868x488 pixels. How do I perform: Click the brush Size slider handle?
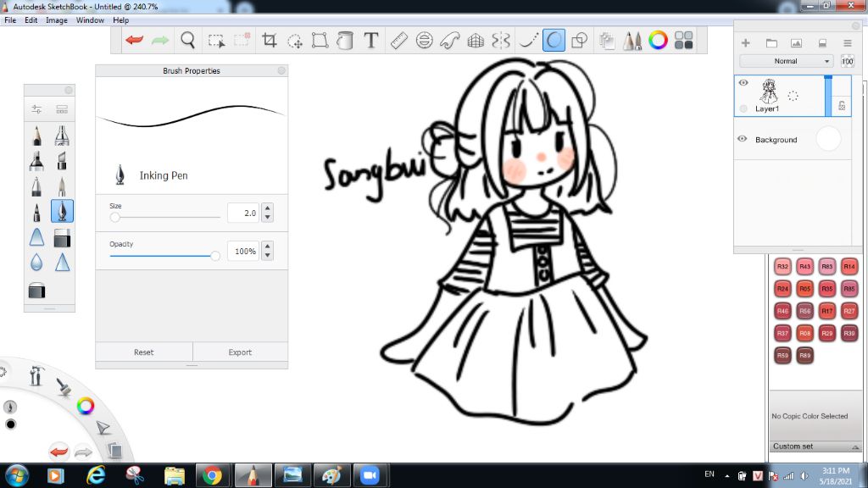click(114, 218)
